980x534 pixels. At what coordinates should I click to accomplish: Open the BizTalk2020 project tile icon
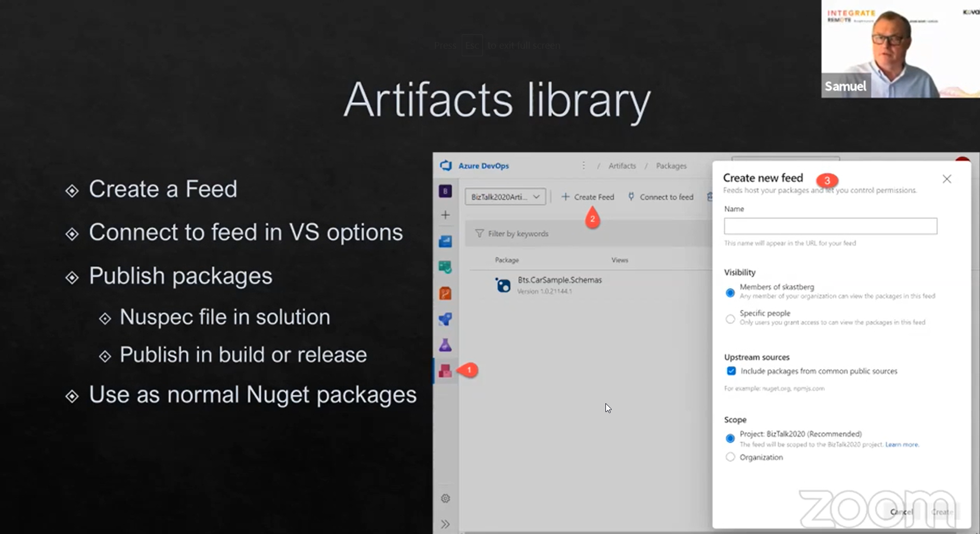tap(445, 191)
